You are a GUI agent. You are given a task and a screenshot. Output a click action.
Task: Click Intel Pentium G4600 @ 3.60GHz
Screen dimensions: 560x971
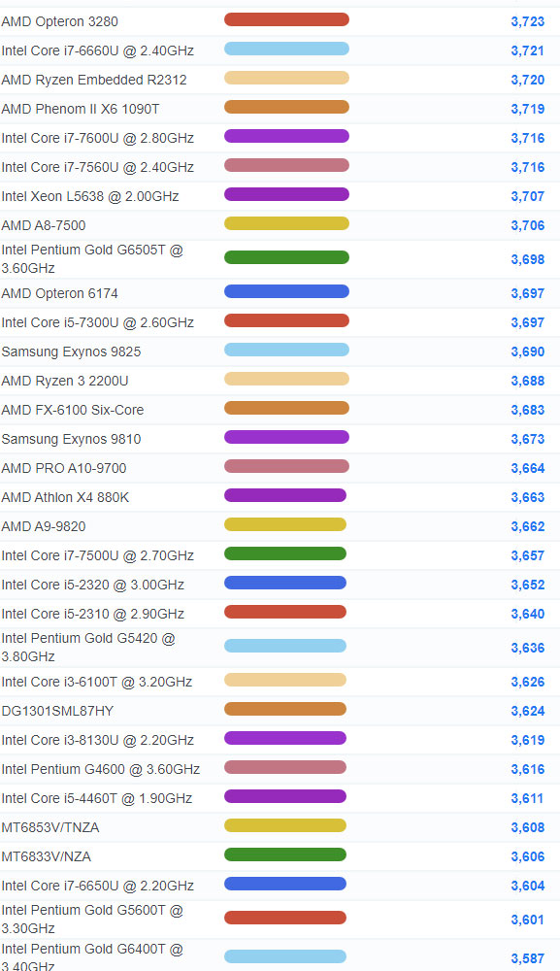(x=100, y=769)
